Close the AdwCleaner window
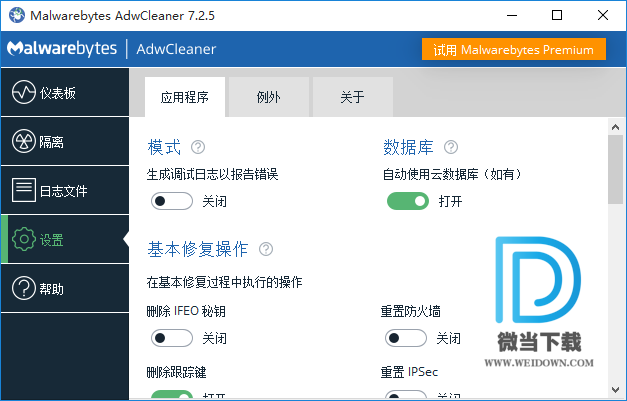Viewport: 627px width, 401px height. [603, 16]
